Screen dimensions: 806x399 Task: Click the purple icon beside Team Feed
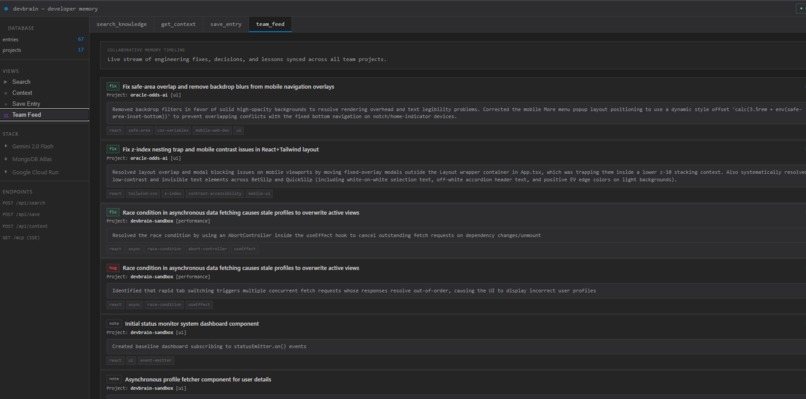(6, 115)
